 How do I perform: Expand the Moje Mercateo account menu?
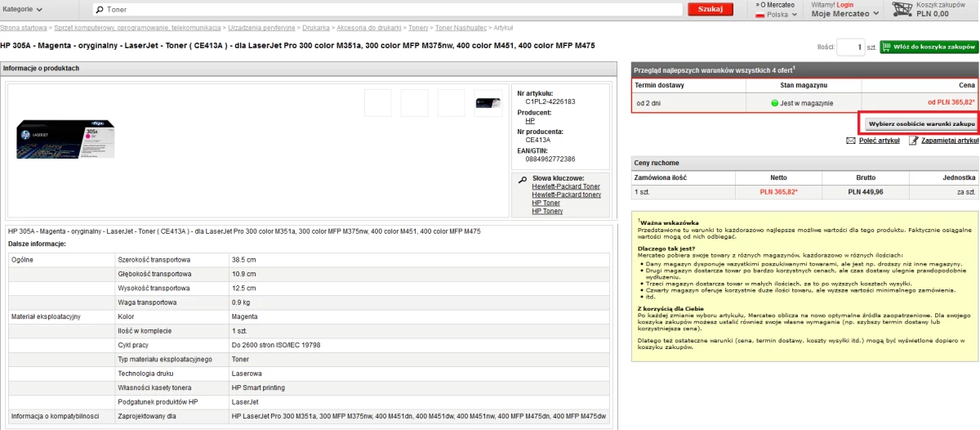(x=844, y=14)
